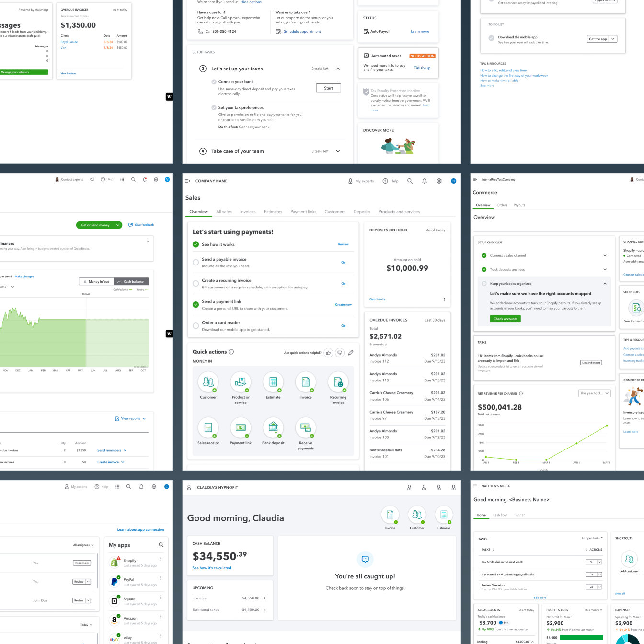Give thumbs up for quick actions

click(328, 353)
